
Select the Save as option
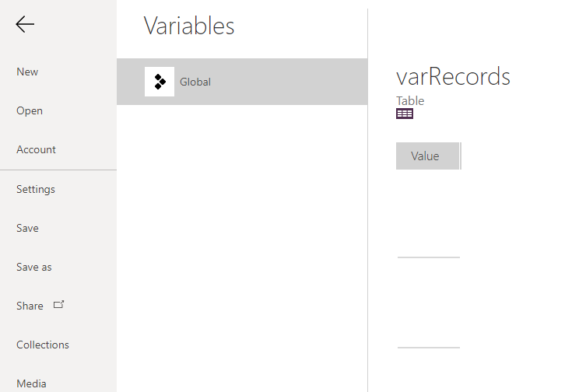34,267
